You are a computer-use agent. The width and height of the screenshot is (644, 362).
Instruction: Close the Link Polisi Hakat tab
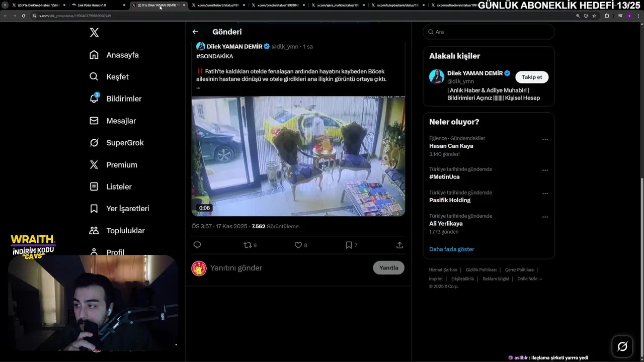tap(124, 5)
